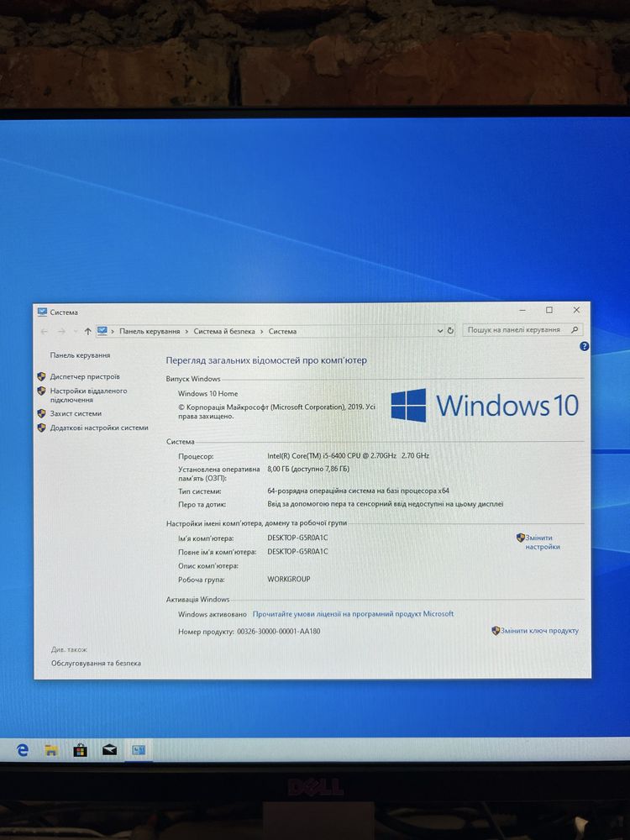
Task: Open the blue help question mark
Action: pos(584,347)
